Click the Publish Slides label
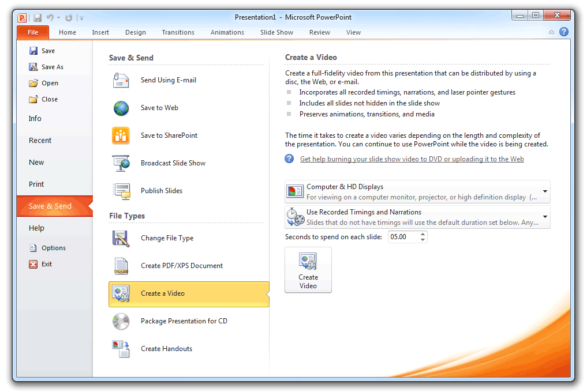Image resolution: width=587 pixels, height=392 pixels. click(162, 191)
